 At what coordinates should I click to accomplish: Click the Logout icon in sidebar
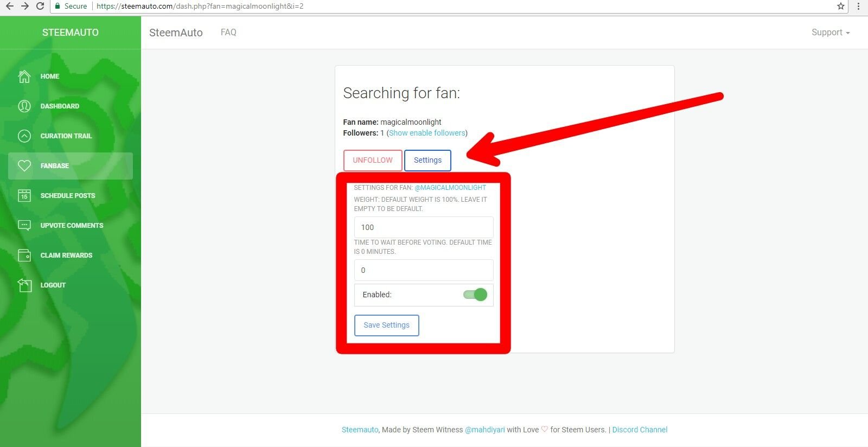(24, 285)
